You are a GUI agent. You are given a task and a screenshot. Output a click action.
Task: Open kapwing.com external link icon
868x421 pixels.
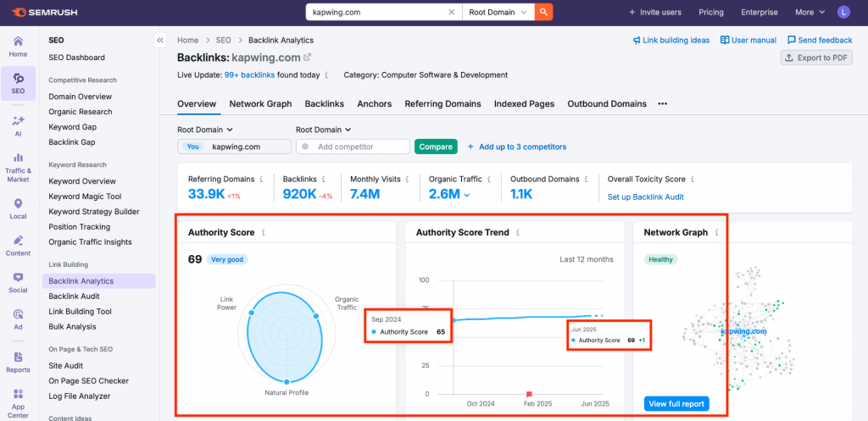tap(308, 57)
